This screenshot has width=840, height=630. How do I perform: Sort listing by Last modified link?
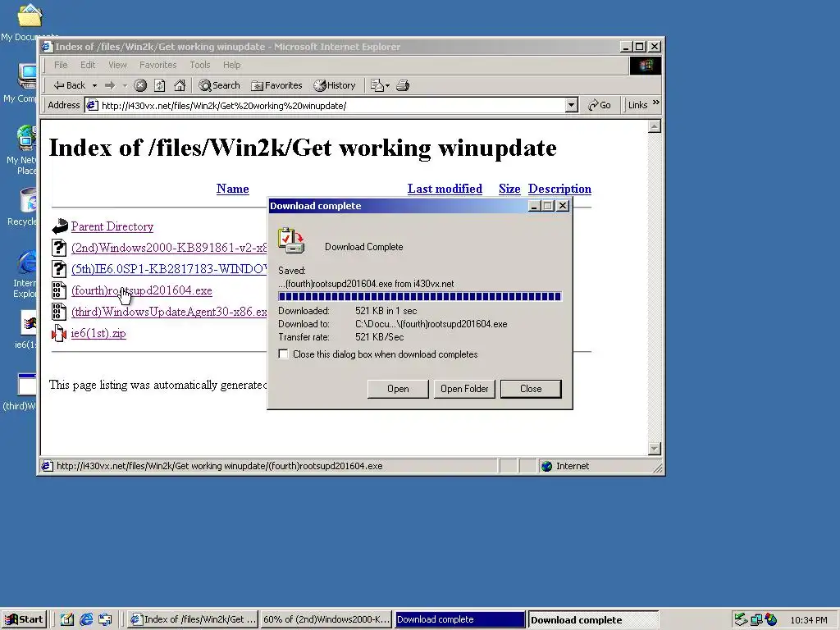(445, 189)
